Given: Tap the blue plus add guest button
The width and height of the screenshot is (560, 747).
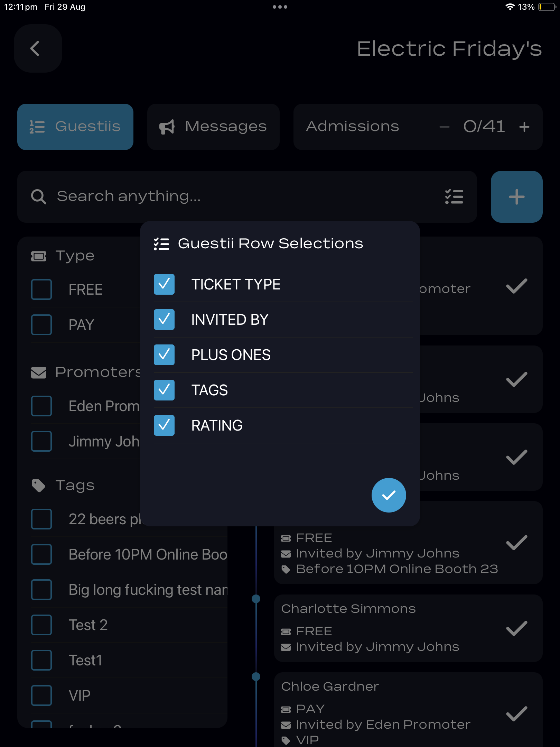Looking at the screenshot, I should pos(516,197).
